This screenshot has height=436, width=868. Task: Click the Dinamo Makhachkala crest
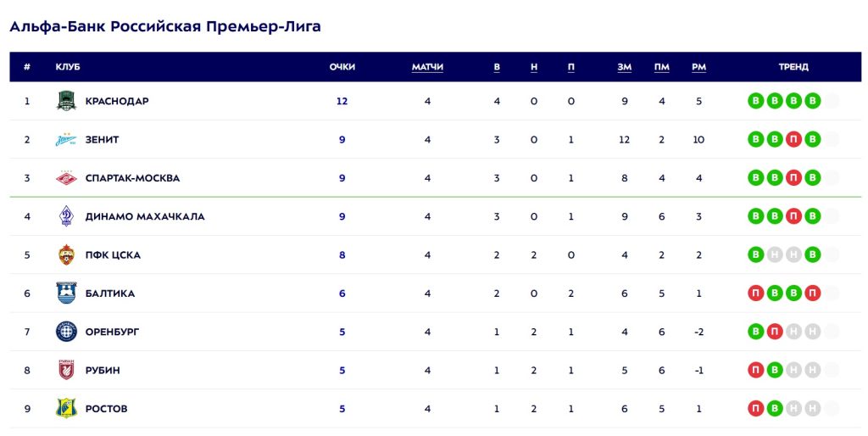click(x=66, y=216)
